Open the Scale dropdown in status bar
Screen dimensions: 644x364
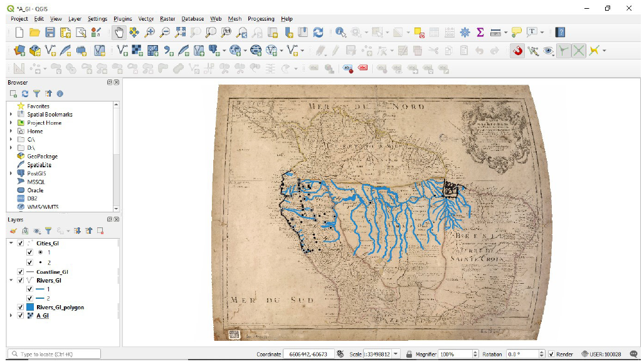pos(395,355)
